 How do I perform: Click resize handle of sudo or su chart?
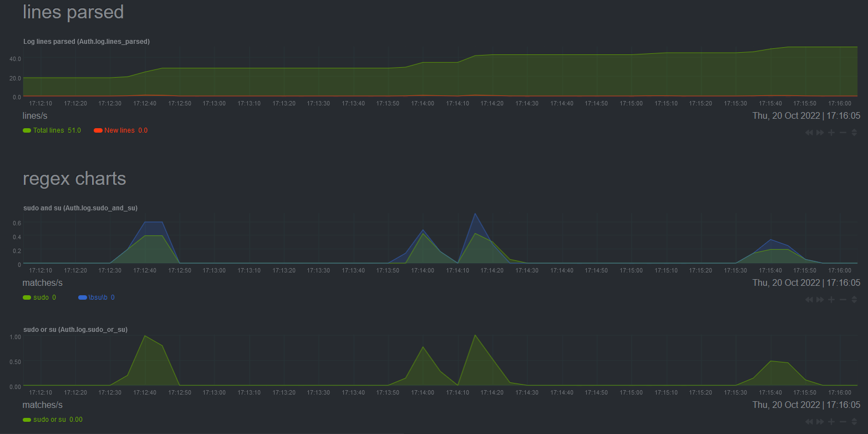[854, 422]
